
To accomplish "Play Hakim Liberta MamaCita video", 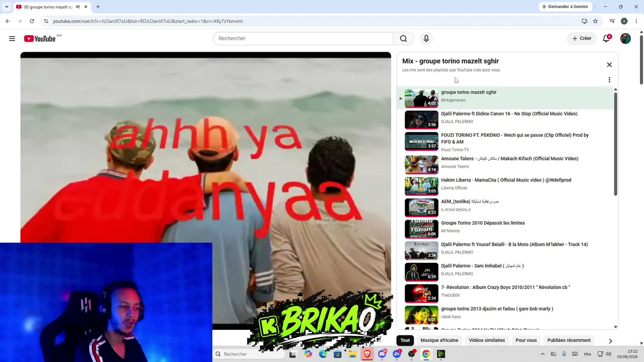I will pyautogui.click(x=506, y=180).
